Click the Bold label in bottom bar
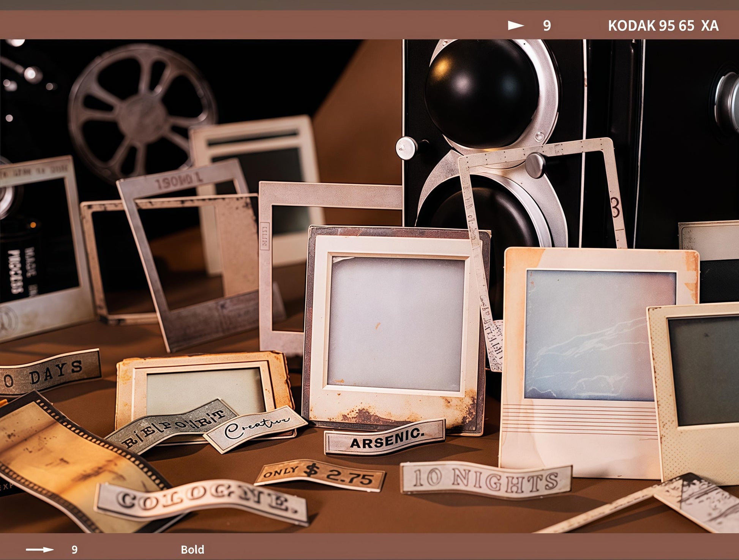 [192, 549]
